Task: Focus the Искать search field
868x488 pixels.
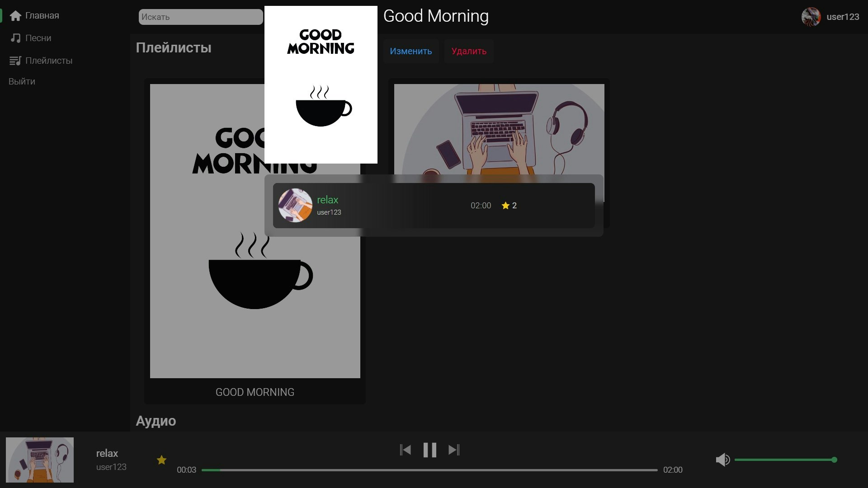Action: [x=201, y=17]
